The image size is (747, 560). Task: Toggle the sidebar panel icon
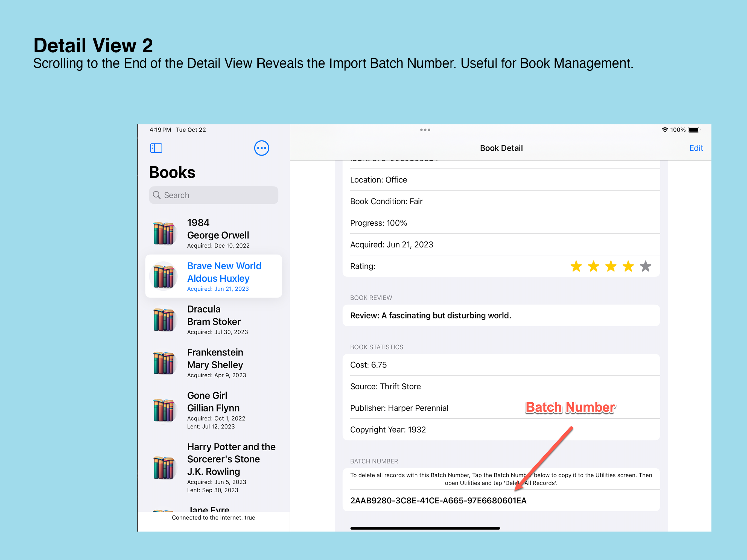156,148
